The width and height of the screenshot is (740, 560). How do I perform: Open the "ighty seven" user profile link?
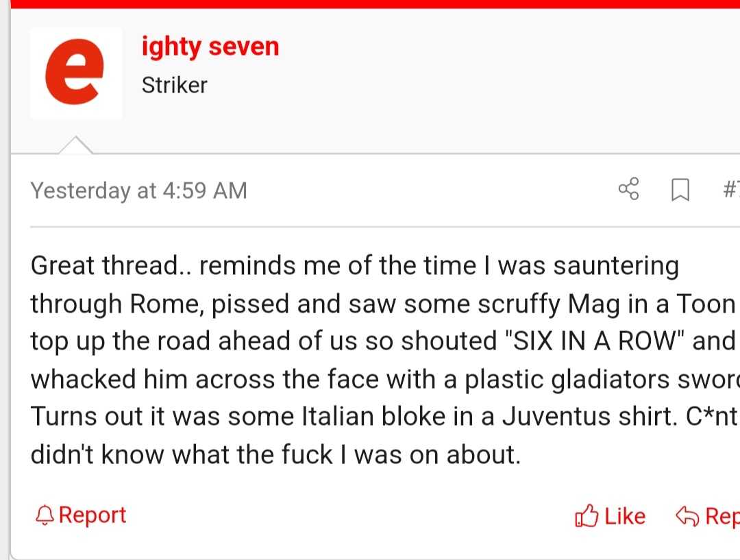pyautogui.click(x=210, y=47)
